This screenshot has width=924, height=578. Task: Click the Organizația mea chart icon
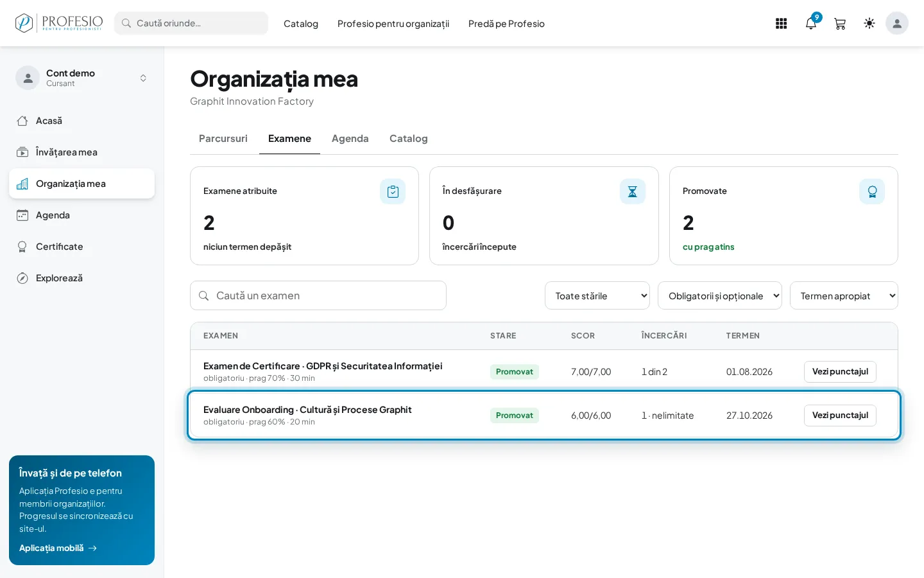click(x=22, y=184)
